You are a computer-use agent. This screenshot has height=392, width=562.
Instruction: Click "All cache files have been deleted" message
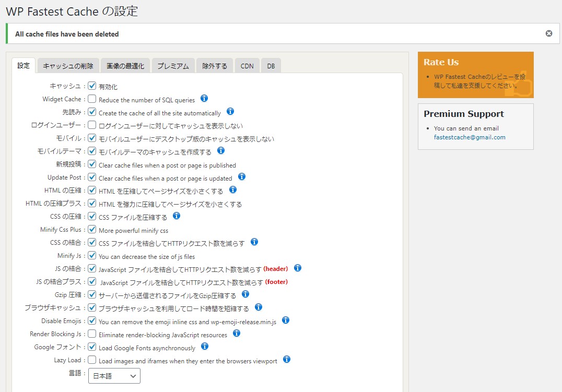point(67,34)
